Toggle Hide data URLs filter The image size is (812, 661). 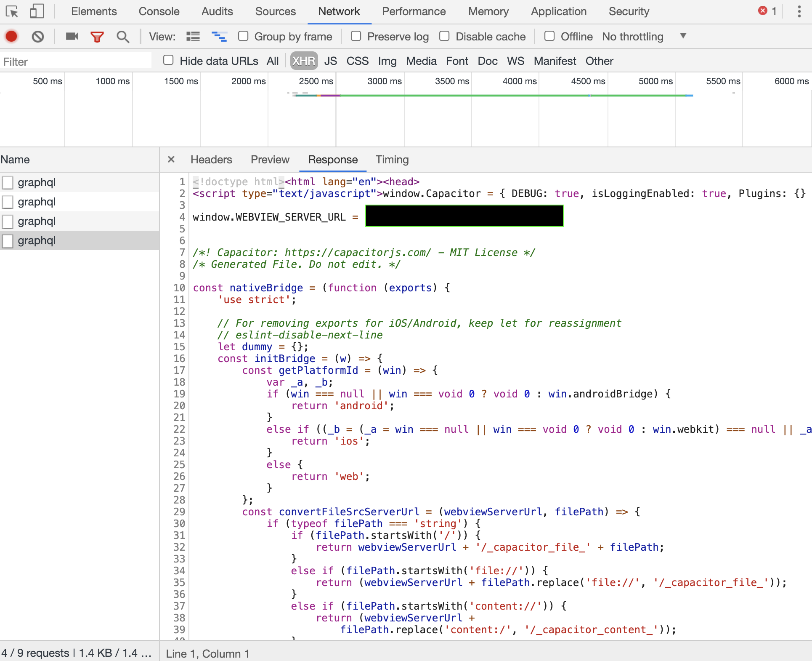[x=168, y=61]
